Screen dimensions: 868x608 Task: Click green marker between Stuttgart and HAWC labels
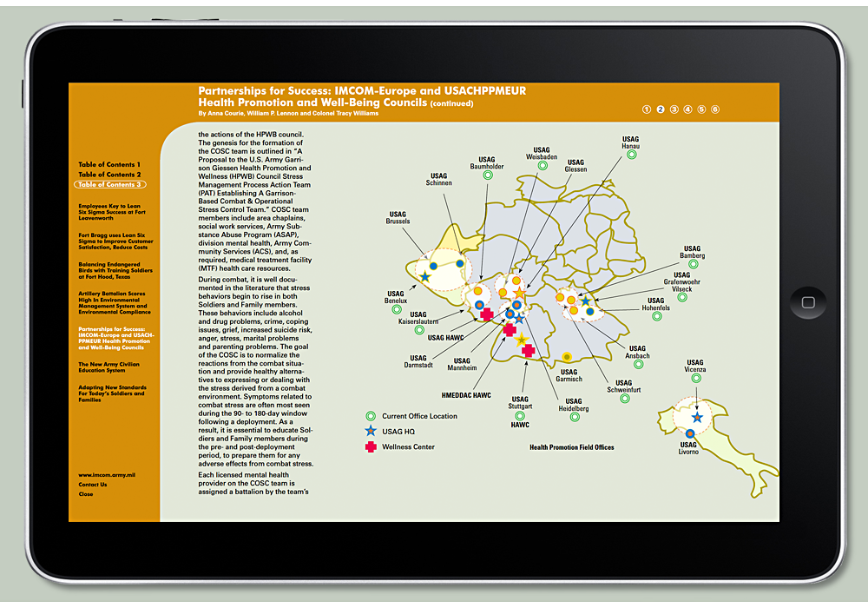point(520,416)
